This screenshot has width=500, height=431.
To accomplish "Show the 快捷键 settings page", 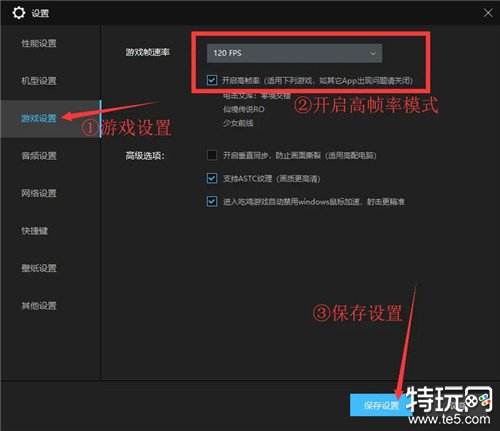I will (35, 231).
